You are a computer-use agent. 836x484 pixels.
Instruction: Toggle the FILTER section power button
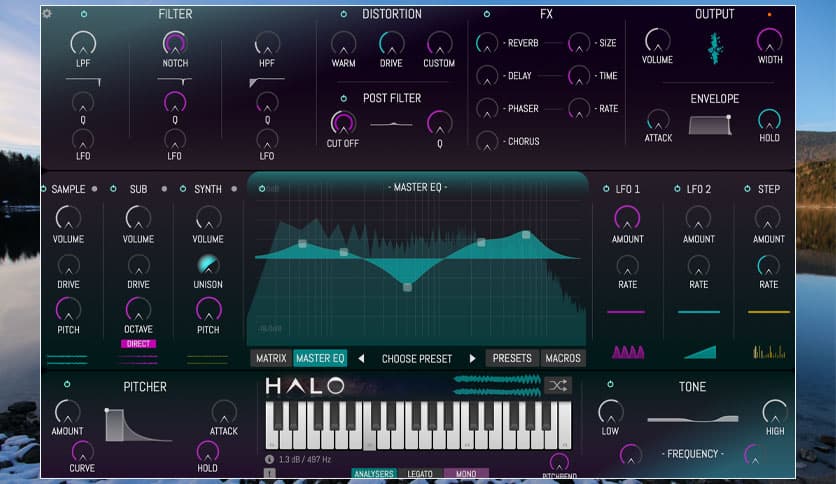(84, 14)
